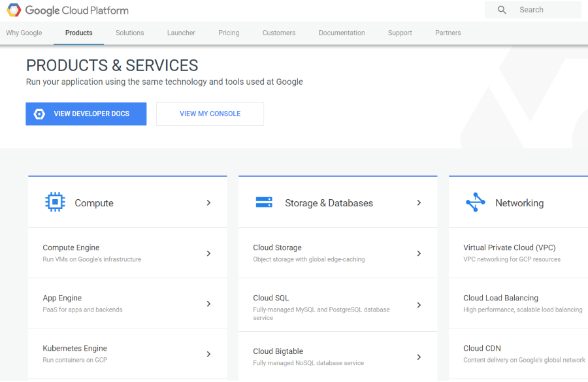This screenshot has height=382, width=588.
Task: Click the Compute chip icon
Action: click(55, 202)
